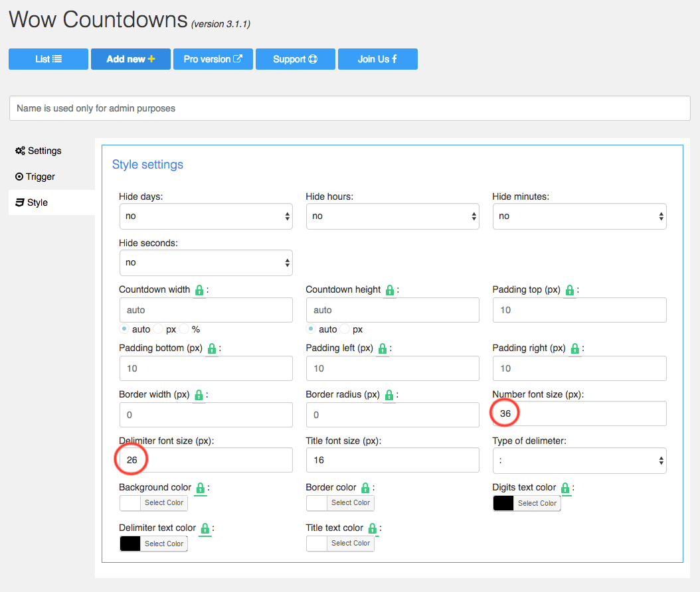The image size is (700, 592).
Task: Open the Hide hours dropdown
Action: point(393,216)
